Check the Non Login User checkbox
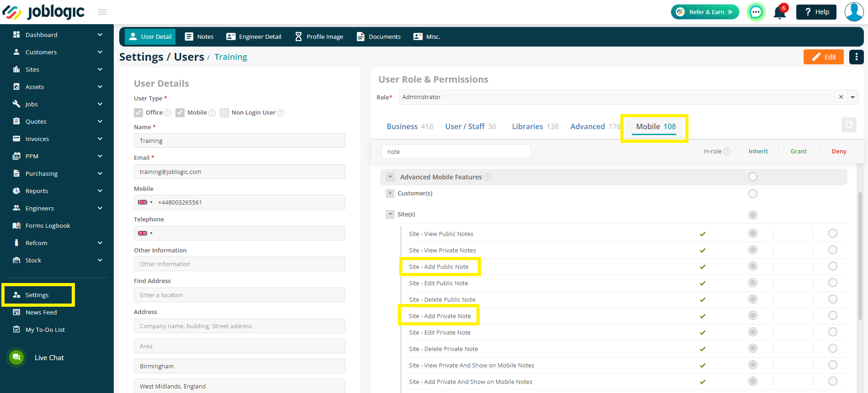The width and height of the screenshot is (868, 393). coord(224,113)
